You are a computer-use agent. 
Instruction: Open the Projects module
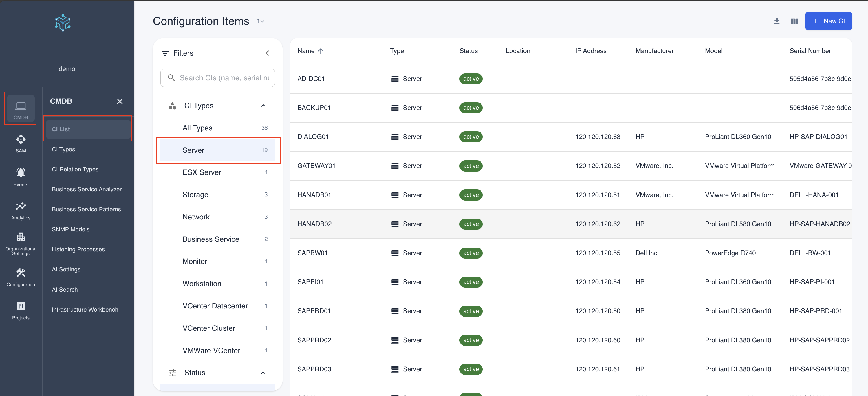pos(20,310)
